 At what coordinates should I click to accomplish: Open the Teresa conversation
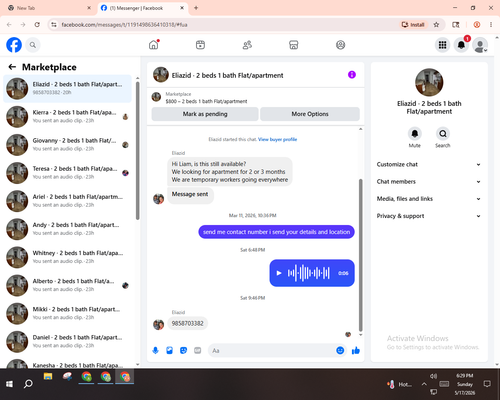pyautogui.click(x=67, y=173)
